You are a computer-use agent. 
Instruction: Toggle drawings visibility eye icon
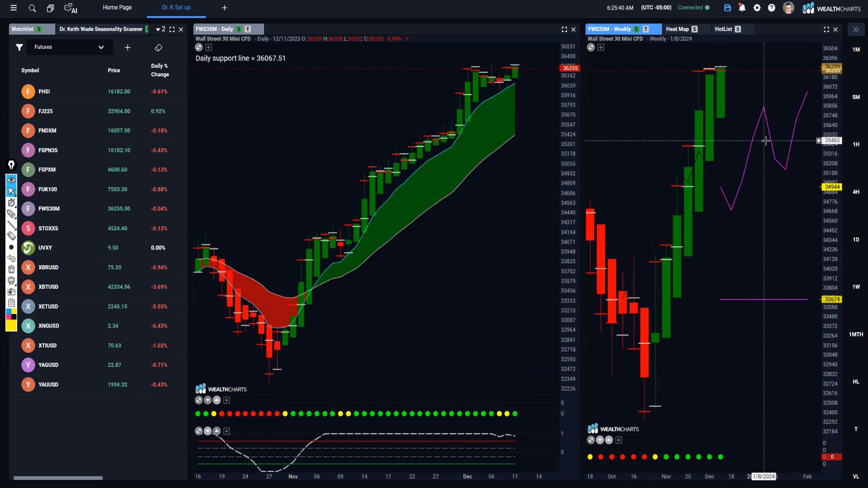click(x=11, y=180)
